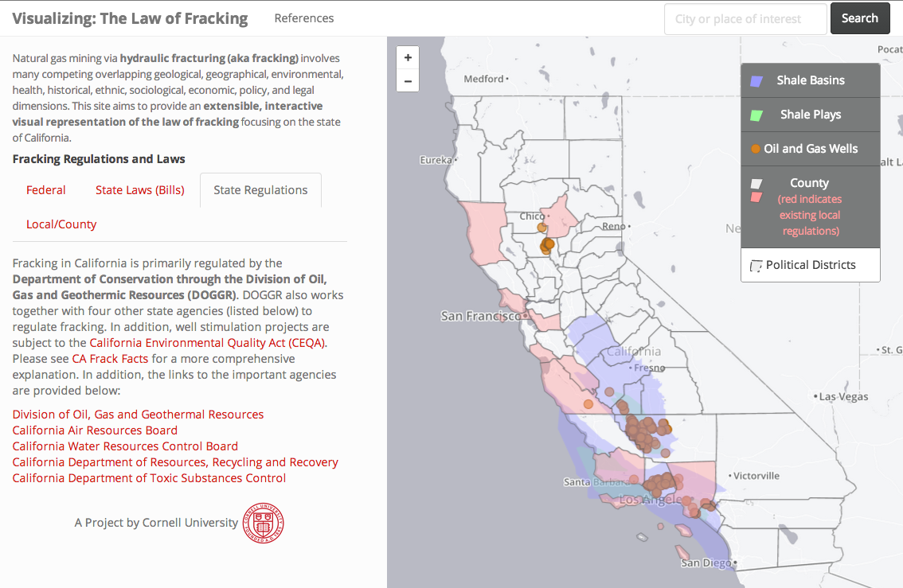Click the green Shale Plays legend icon
The height and width of the screenshot is (588, 903).
[756, 115]
